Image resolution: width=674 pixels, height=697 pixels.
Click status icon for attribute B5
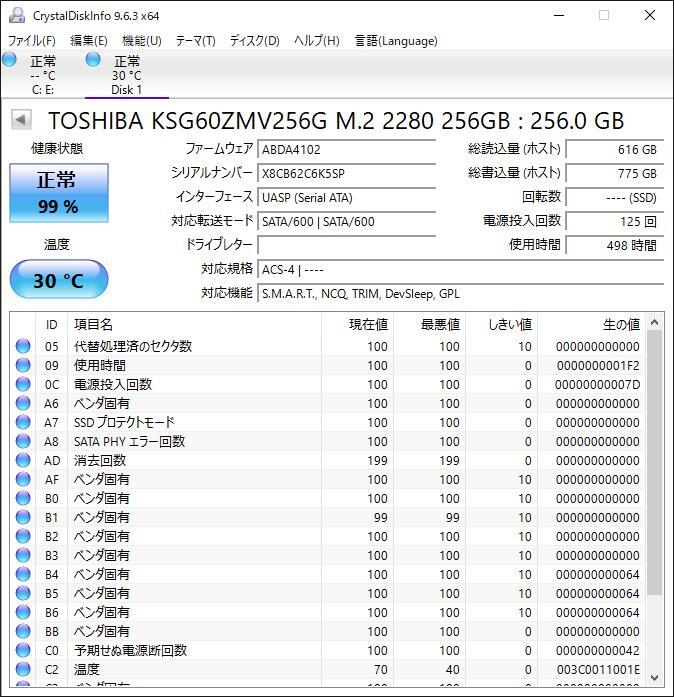click(23, 593)
